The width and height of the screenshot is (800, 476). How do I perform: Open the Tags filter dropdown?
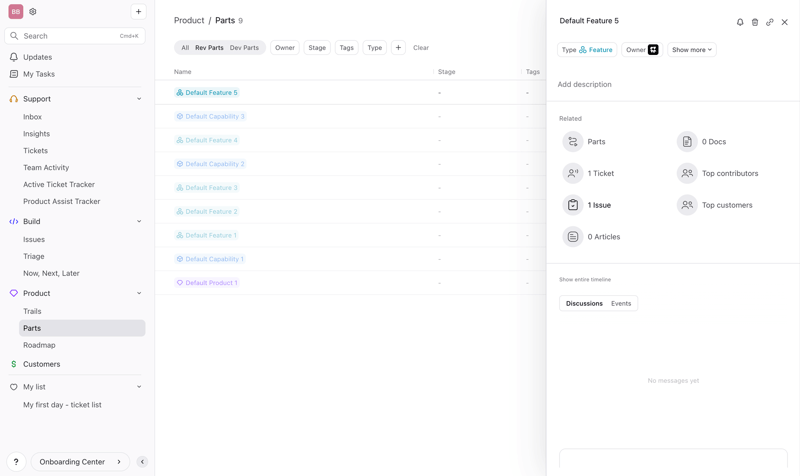(346, 47)
